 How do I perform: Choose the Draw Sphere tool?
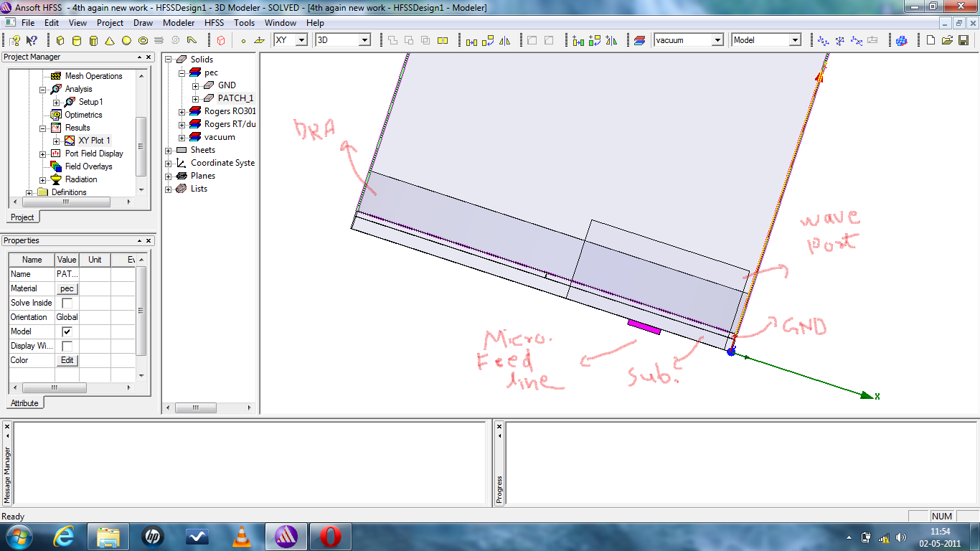(x=126, y=41)
